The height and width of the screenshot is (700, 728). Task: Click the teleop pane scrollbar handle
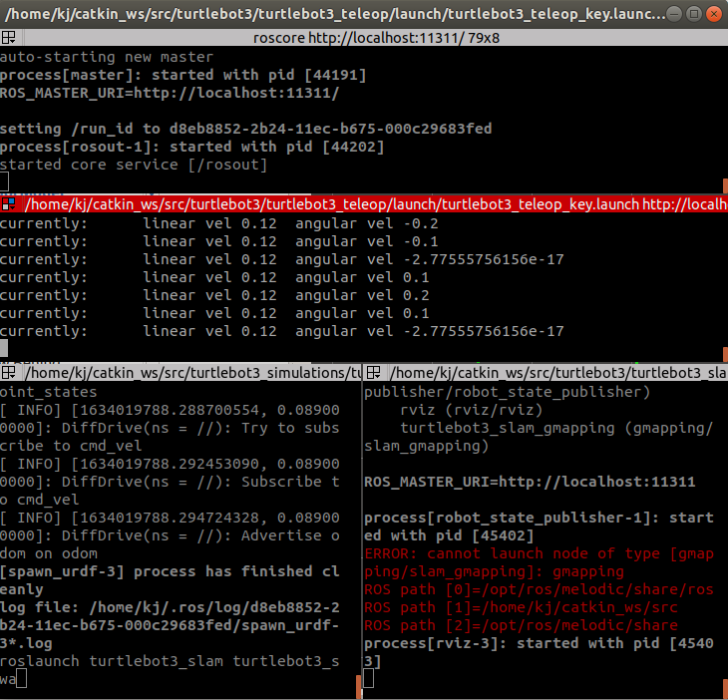point(725,354)
